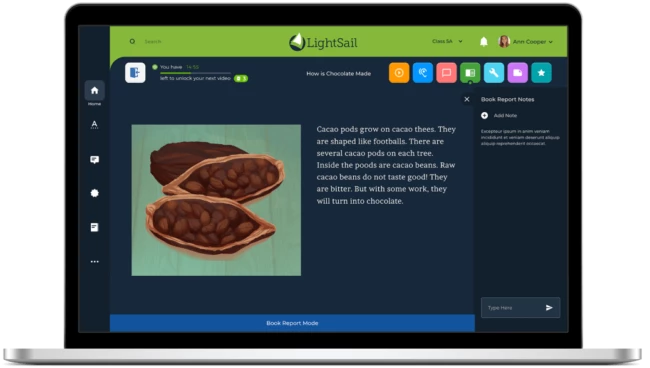Open the notifications bell
The height and width of the screenshot is (368, 650).
(484, 41)
